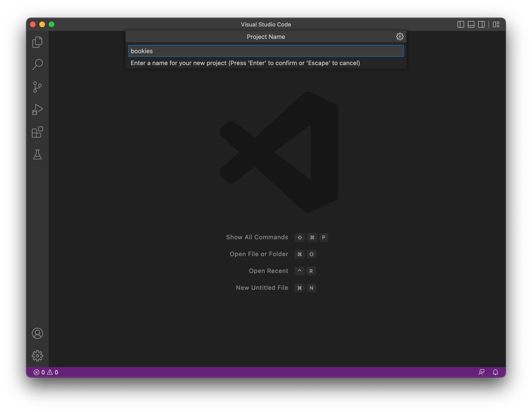Click the 'Enter a name for your new project' hint
Screen dimensions: 532x412
(x=245, y=63)
